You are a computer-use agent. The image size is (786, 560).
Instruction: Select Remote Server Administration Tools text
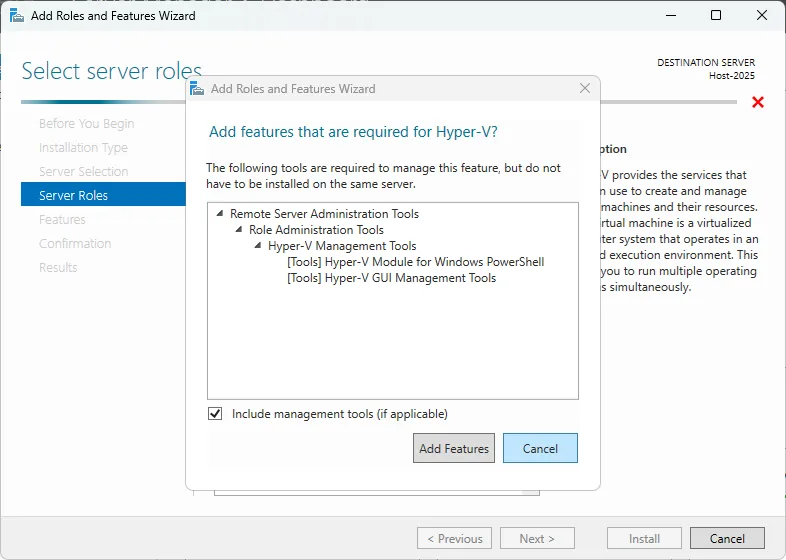324,214
